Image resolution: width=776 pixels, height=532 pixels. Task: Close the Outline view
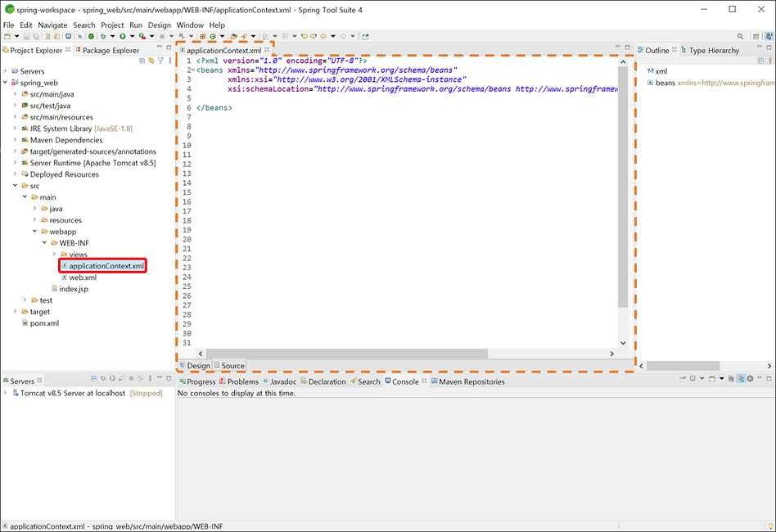674,49
